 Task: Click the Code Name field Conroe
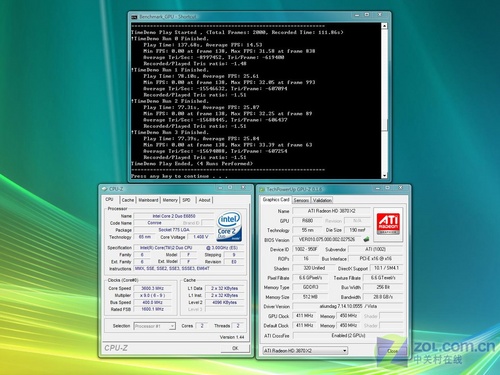pos(154,223)
